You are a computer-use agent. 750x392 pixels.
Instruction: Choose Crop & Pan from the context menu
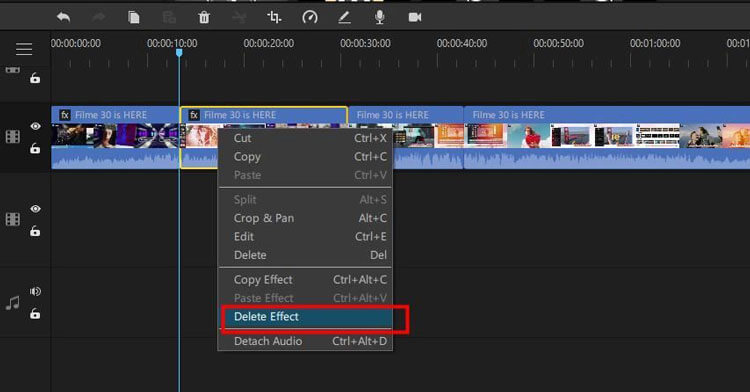pos(305,218)
